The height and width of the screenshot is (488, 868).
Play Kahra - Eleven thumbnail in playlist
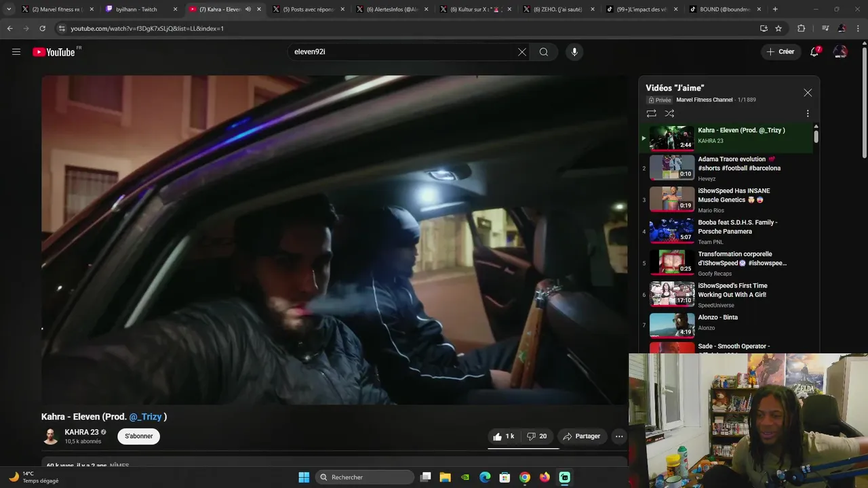click(x=672, y=138)
